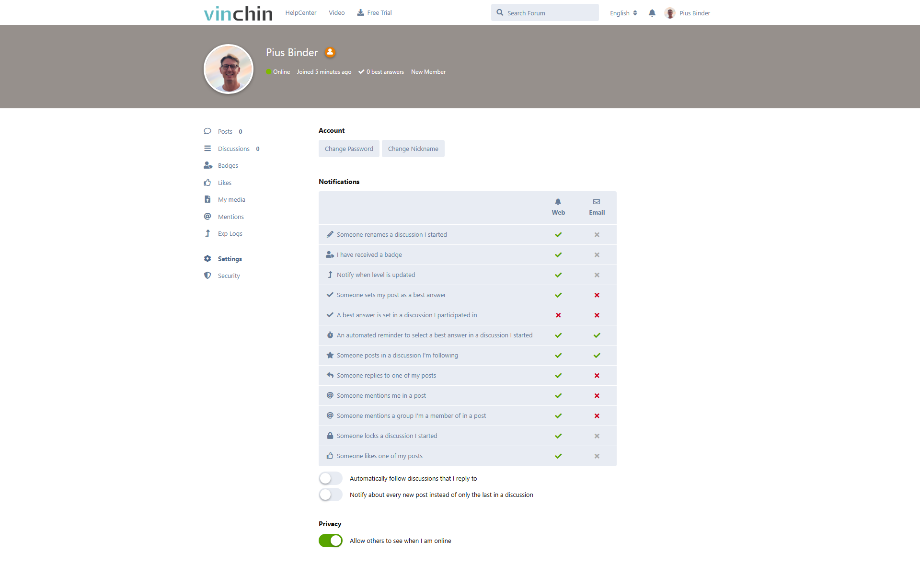The image size is (920, 588).
Task: Click the Mentions @ sidebar icon
Action: pos(207,217)
